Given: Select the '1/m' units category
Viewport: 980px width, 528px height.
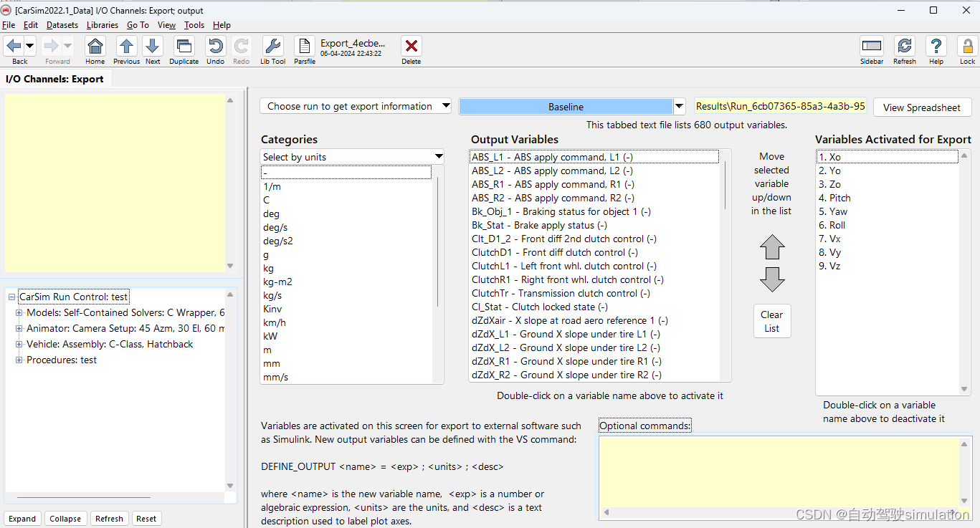Looking at the screenshot, I should [x=272, y=186].
